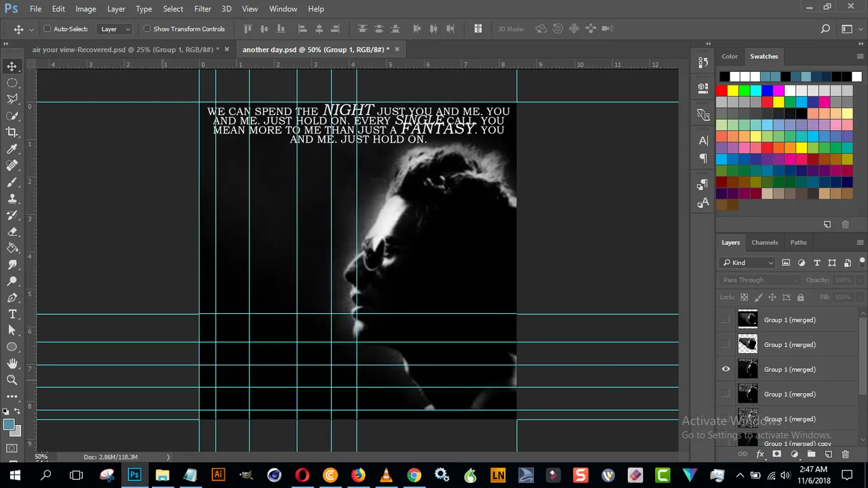Open the Kind filter dropdown
The width and height of the screenshot is (868, 488).
pyautogui.click(x=748, y=263)
